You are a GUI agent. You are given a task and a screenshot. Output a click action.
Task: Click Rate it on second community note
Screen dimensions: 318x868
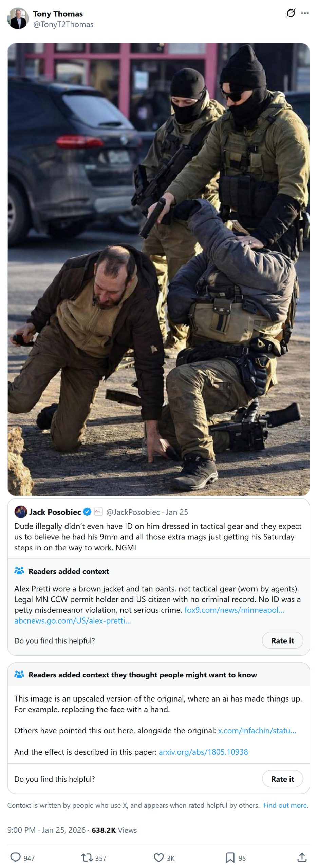point(282,779)
